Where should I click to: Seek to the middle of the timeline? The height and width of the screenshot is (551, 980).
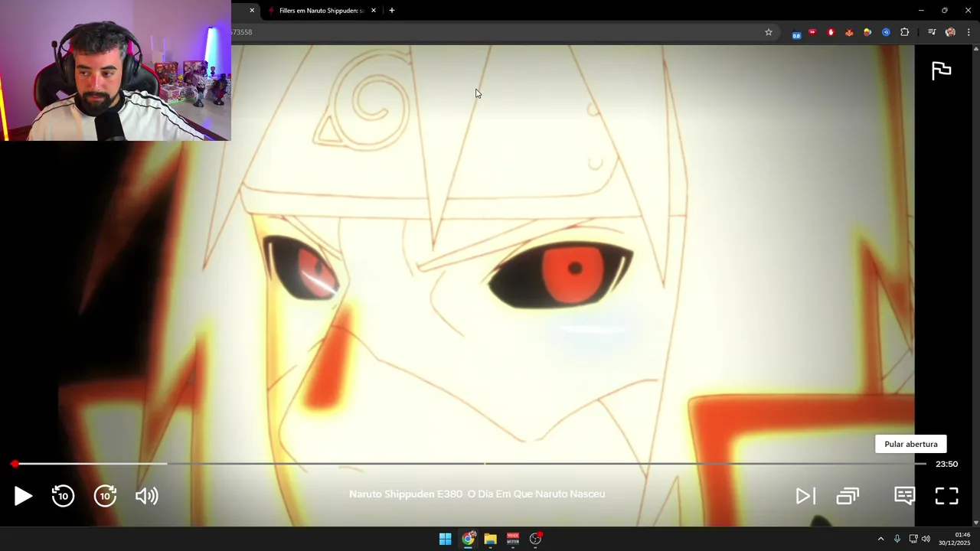click(x=470, y=464)
